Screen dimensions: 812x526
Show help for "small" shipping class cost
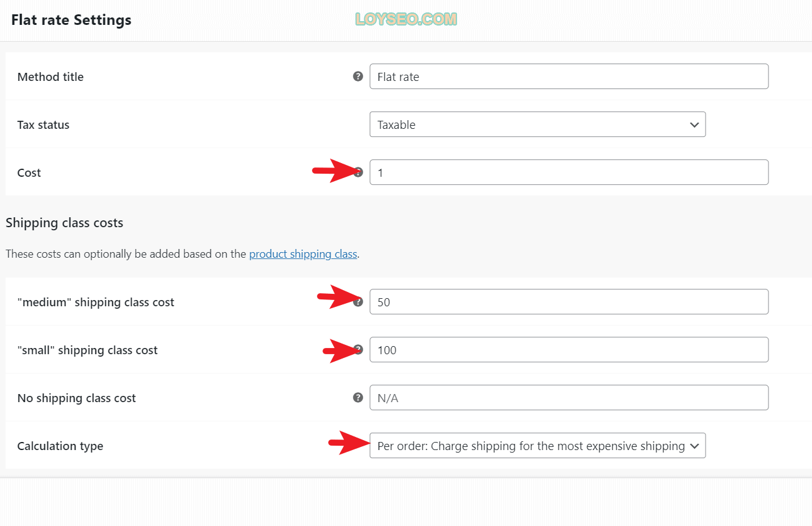pos(358,349)
